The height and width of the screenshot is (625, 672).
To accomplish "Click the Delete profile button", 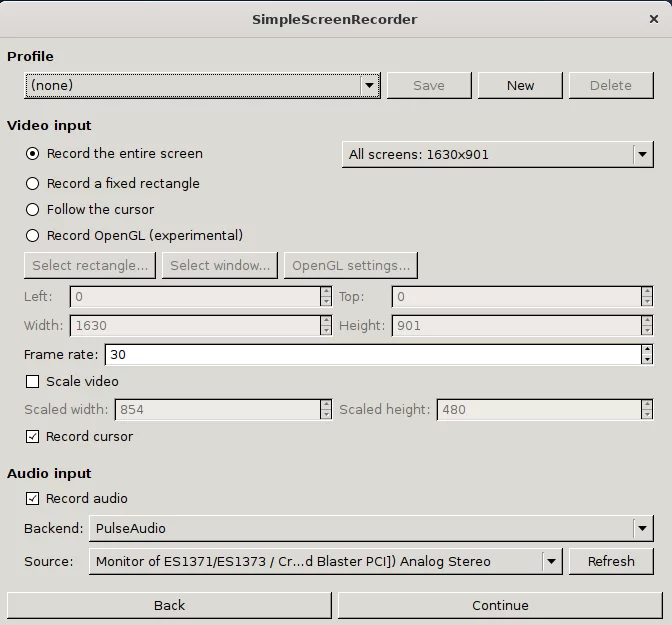I will [x=611, y=85].
